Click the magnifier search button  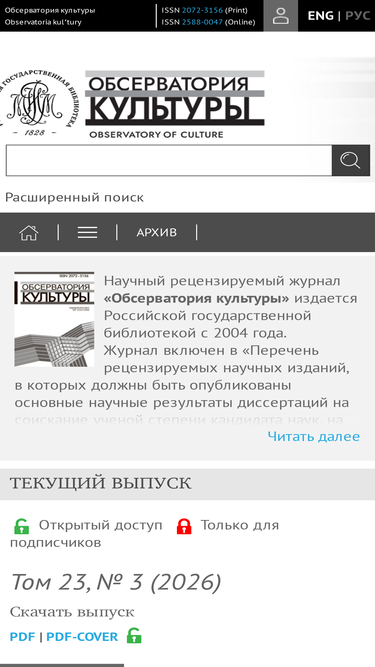coord(351,160)
